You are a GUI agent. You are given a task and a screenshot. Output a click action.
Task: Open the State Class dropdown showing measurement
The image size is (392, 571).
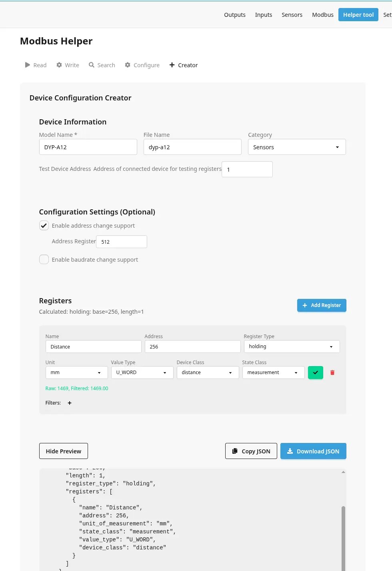point(273,373)
